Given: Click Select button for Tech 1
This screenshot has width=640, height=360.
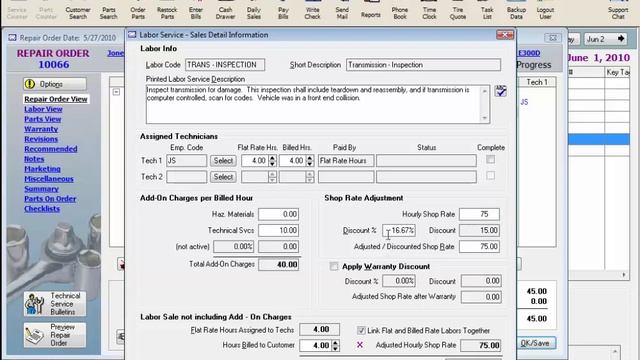Looking at the screenshot, I should (223, 160).
